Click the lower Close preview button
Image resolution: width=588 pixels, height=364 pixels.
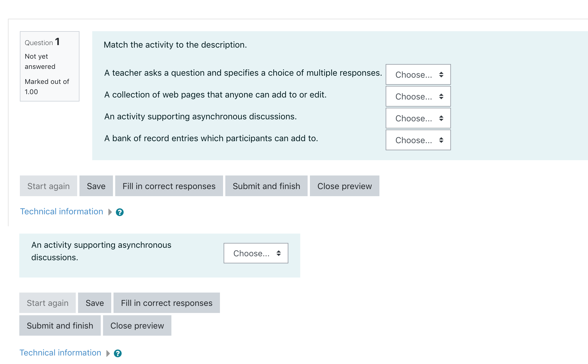[137, 325]
